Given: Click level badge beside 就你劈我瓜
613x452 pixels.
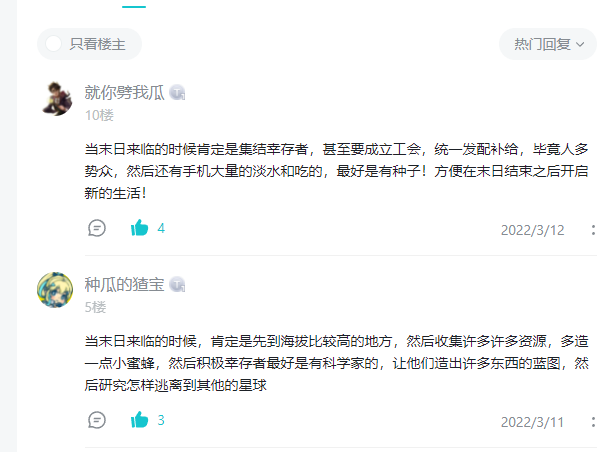Looking at the screenshot, I should coord(177,93).
